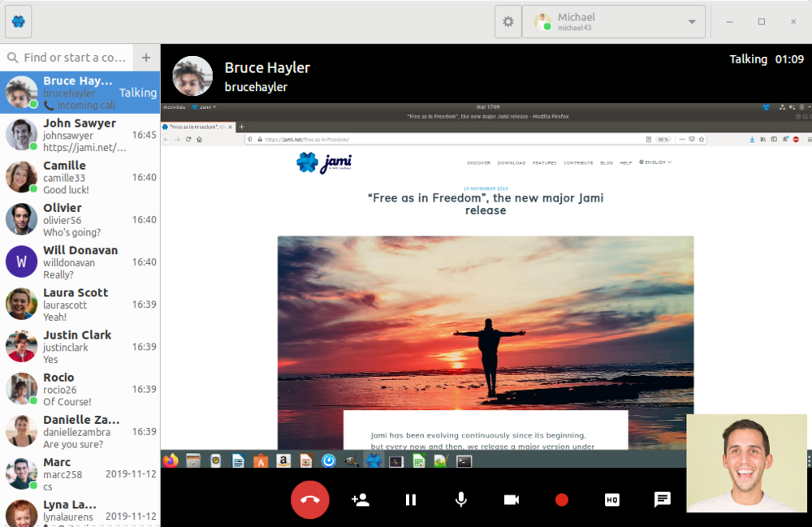The width and height of the screenshot is (812, 527).
Task: Click blue round clock icon in shared dock
Action: pos(328,460)
